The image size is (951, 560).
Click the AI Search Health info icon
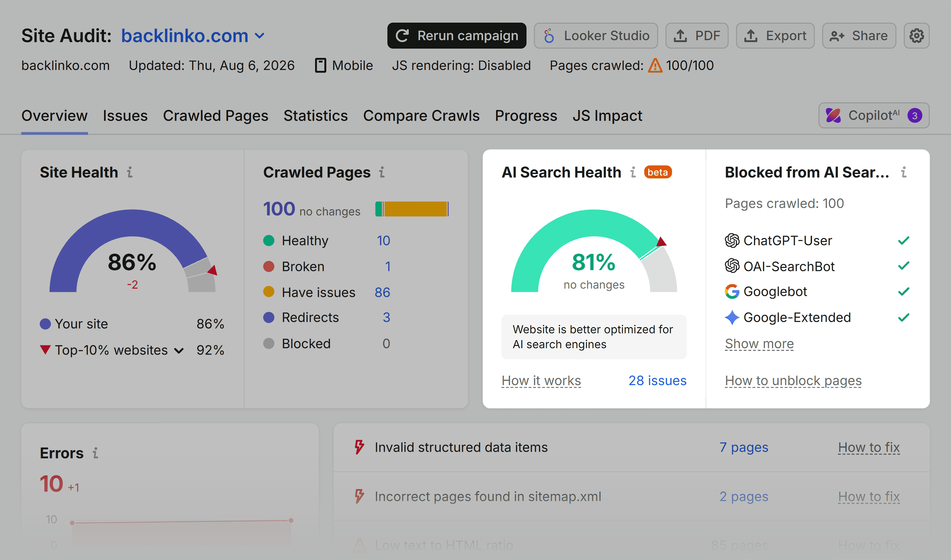[633, 172]
